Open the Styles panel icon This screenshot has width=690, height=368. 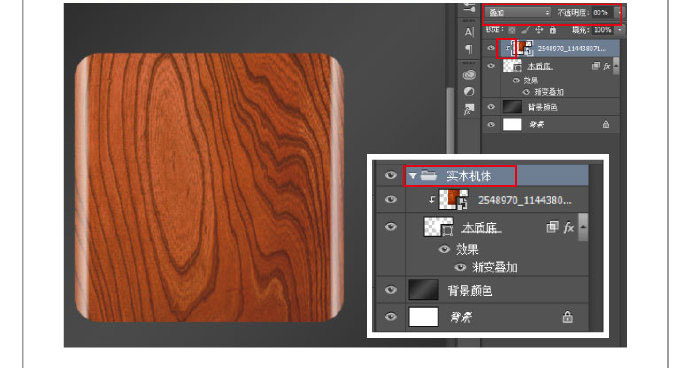(469, 109)
